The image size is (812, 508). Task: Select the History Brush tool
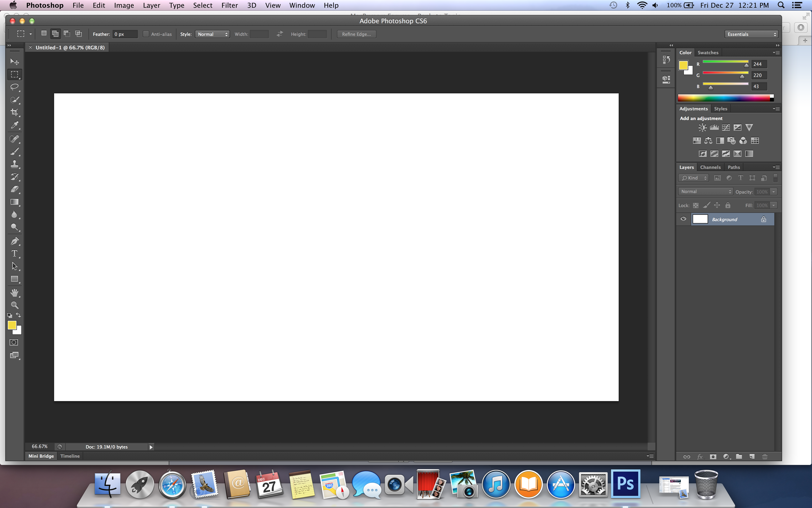[14, 177]
